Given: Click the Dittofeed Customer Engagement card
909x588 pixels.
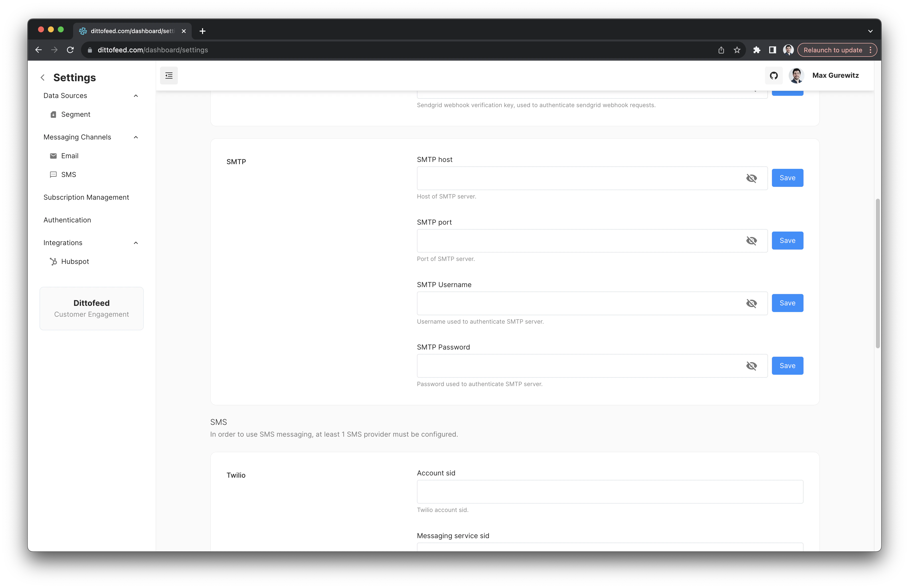Looking at the screenshot, I should pos(92,308).
